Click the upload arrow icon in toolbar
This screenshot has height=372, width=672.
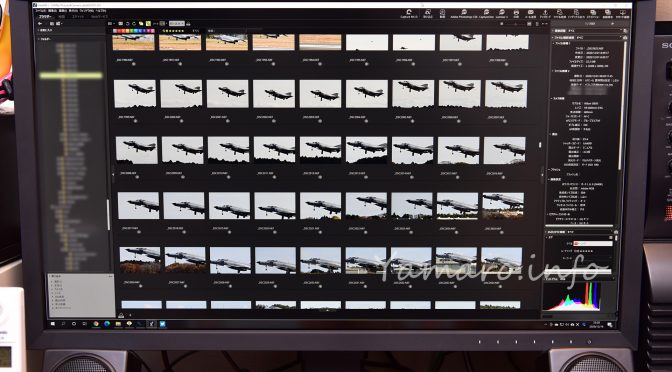click(546, 14)
